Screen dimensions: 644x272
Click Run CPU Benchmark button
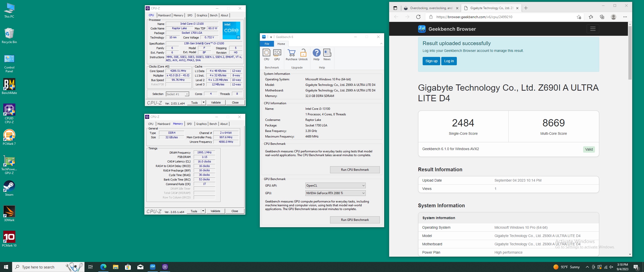[x=355, y=170]
